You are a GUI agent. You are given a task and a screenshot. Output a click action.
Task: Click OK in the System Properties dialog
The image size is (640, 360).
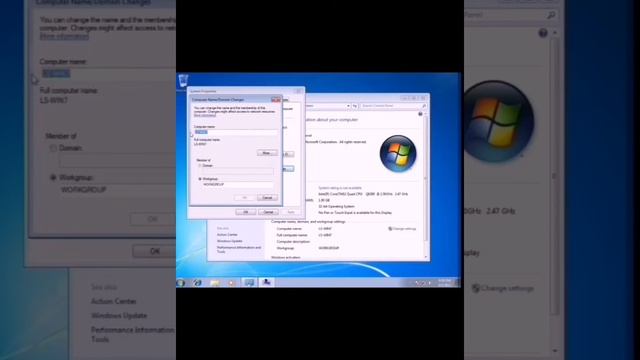[x=246, y=212]
